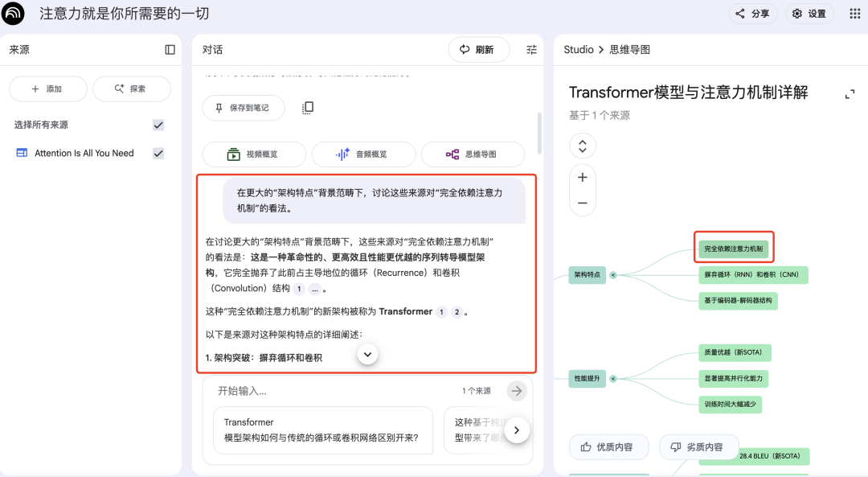This screenshot has width=868, height=477.
Task: Collapse the 架构特点 node chevron
Action: [x=613, y=275]
